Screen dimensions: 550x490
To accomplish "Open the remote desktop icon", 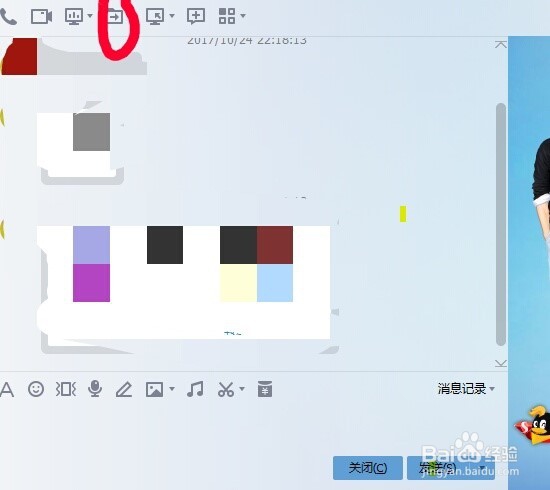I will (155, 16).
